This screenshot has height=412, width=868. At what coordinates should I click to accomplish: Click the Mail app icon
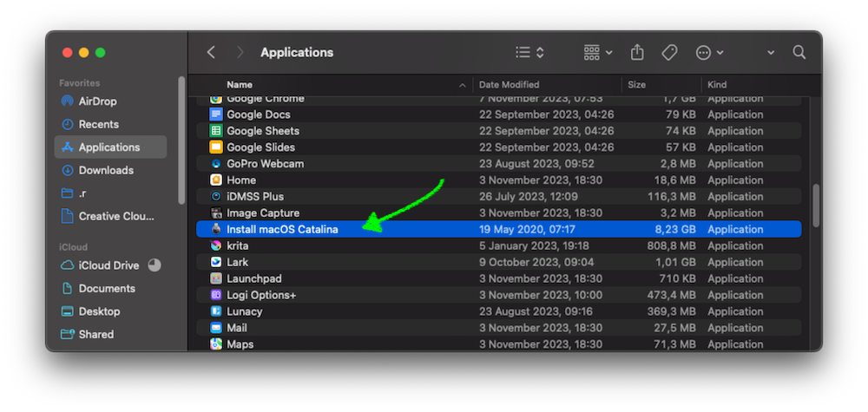pos(216,328)
